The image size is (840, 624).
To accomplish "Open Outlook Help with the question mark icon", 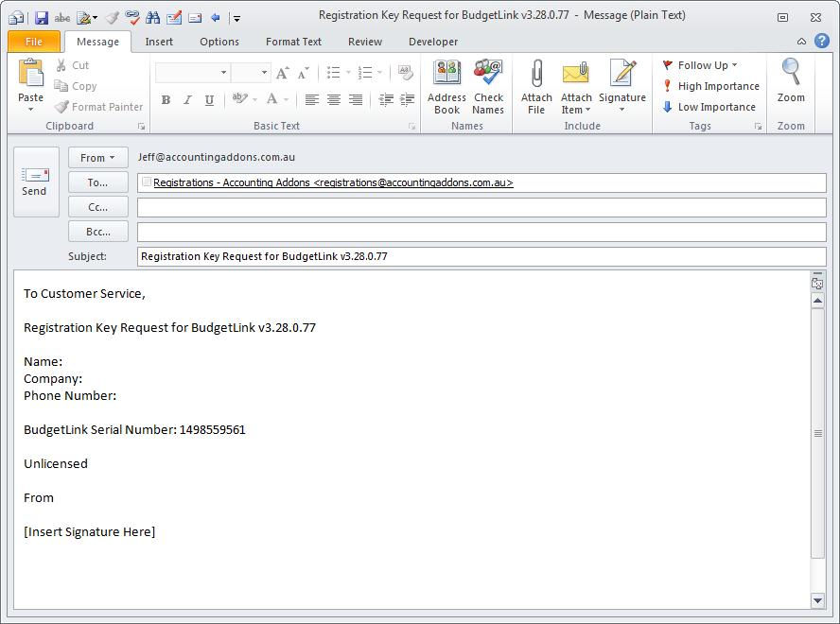I will click(x=822, y=41).
